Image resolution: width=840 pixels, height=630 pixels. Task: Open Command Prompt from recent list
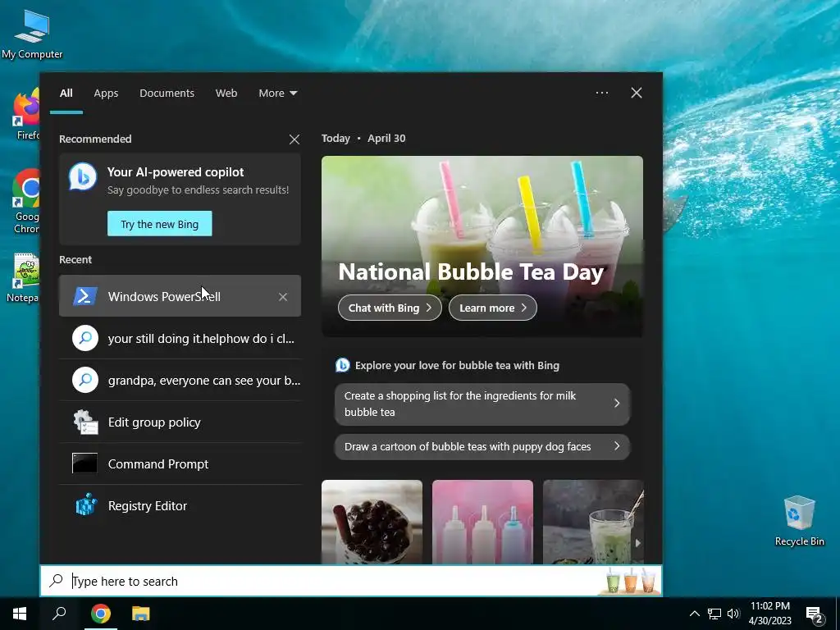point(180,463)
